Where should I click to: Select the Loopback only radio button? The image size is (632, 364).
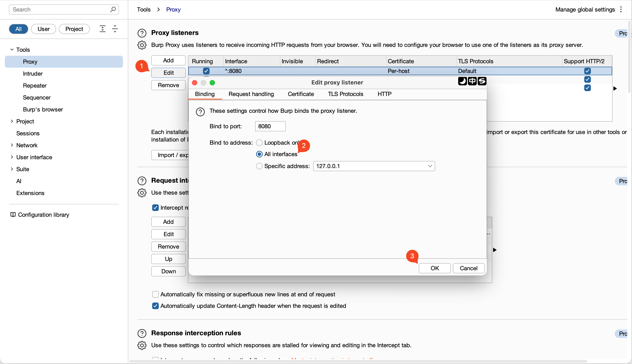259,142
